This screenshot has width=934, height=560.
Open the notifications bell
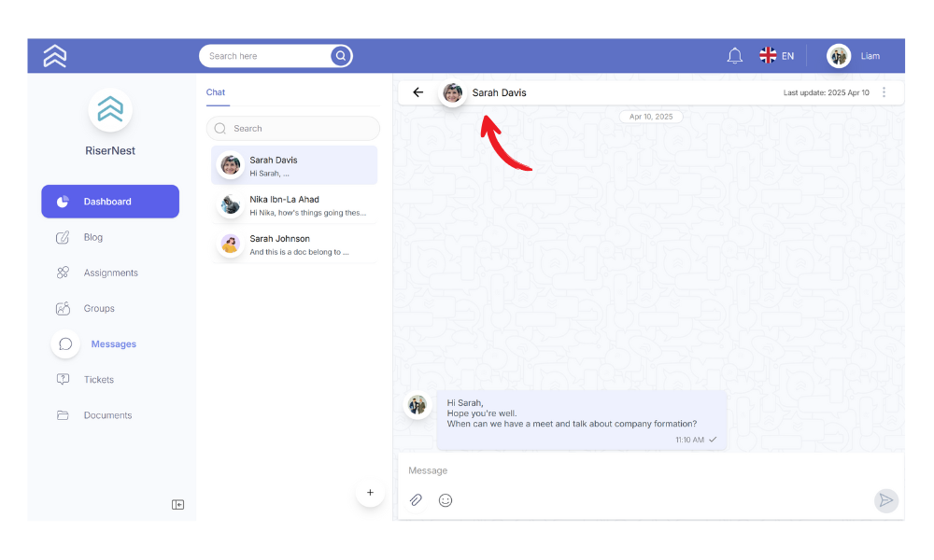[x=734, y=56]
